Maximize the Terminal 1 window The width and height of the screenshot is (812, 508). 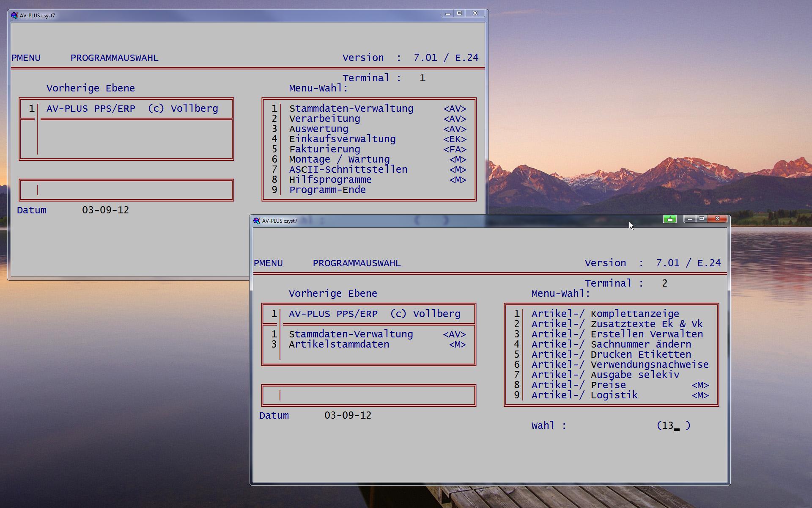tap(459, 14)
